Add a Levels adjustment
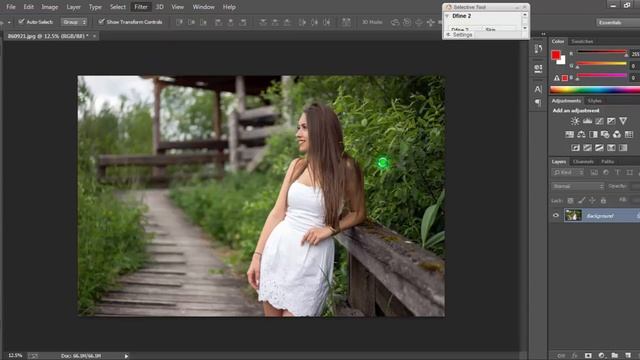The height and width of the screenshot is (360, 640). click(587, 121)
